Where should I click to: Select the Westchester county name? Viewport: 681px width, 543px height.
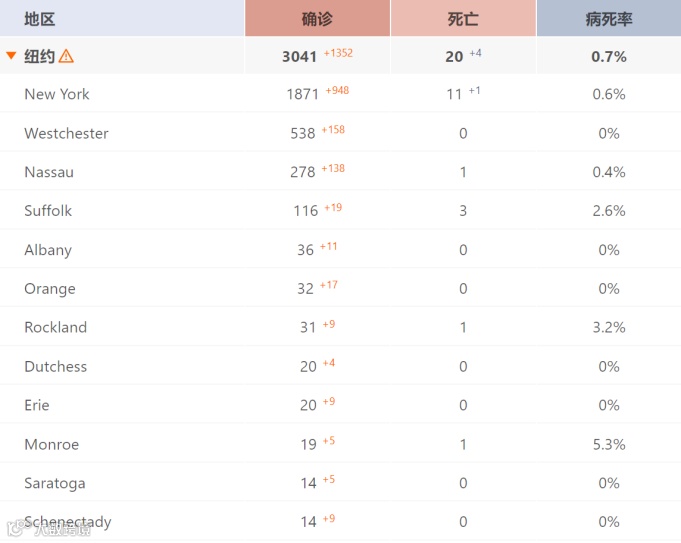66,133
